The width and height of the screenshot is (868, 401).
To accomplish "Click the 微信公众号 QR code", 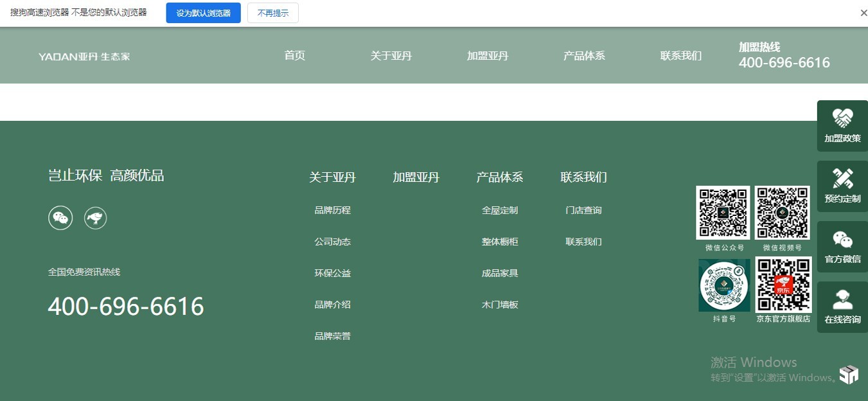I will tap(723, 213).
